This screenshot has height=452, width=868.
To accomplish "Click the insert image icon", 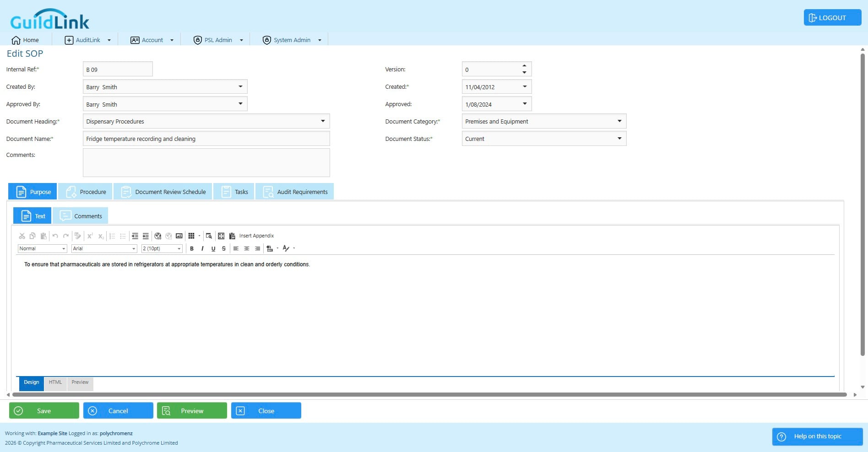I will click(179, 236).
